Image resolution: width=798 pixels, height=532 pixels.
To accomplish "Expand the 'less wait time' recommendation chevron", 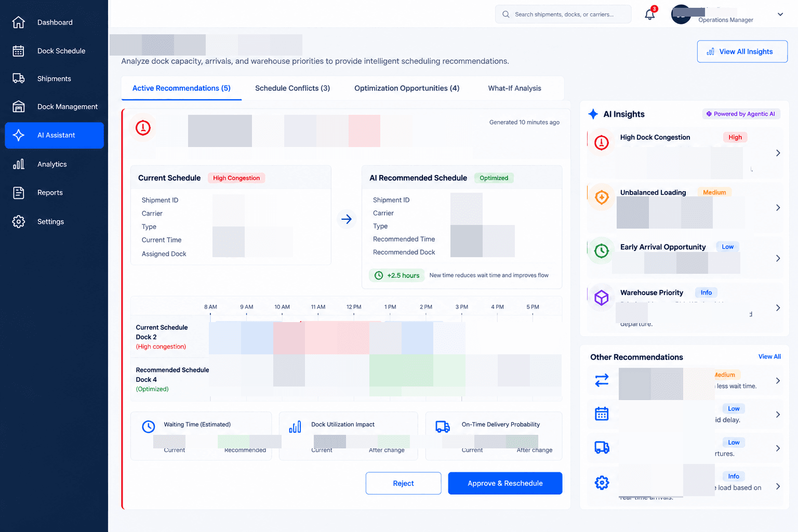I will (778, 381).
